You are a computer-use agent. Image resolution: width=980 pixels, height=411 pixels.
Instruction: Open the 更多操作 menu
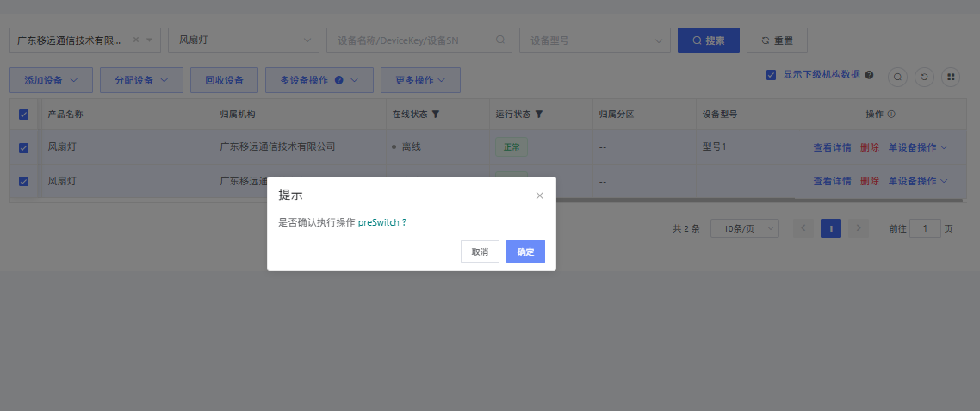[420, 80]
